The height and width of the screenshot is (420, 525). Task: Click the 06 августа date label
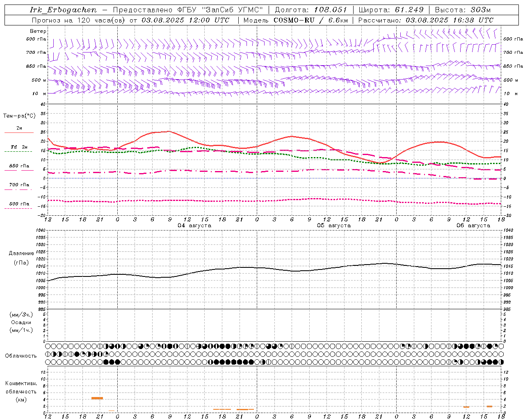pos(473,226)
